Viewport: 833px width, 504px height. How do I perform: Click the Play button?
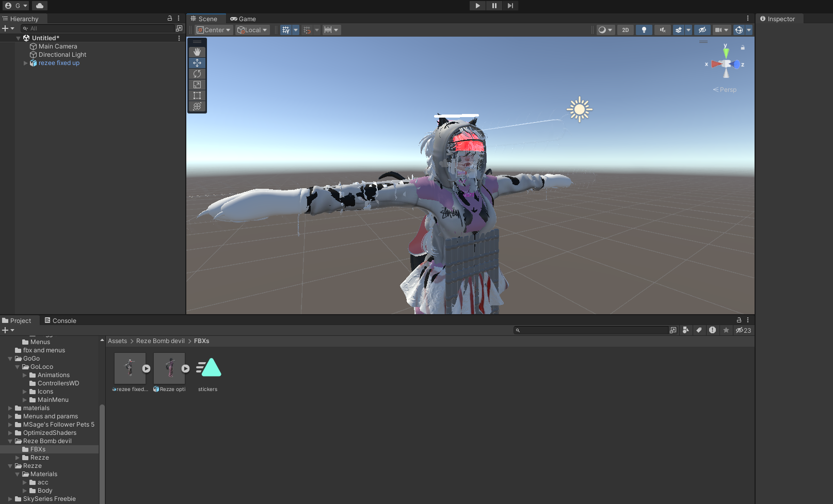click(477, 6)
